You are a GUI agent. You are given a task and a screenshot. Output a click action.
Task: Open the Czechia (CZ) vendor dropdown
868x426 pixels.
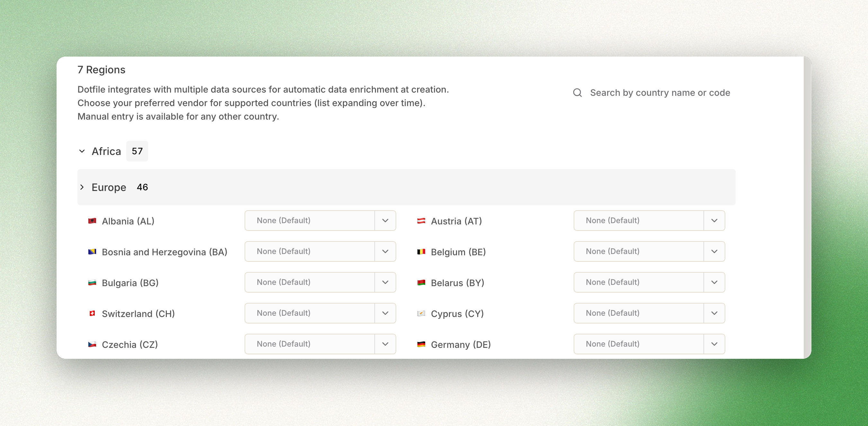pyautogui.click(x=320, y=344)
